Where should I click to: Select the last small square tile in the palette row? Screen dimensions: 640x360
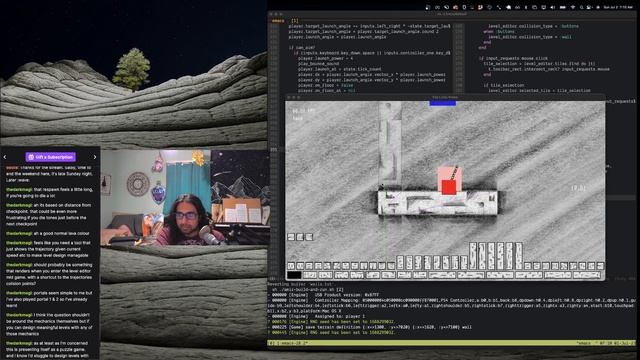pos(600,266)
